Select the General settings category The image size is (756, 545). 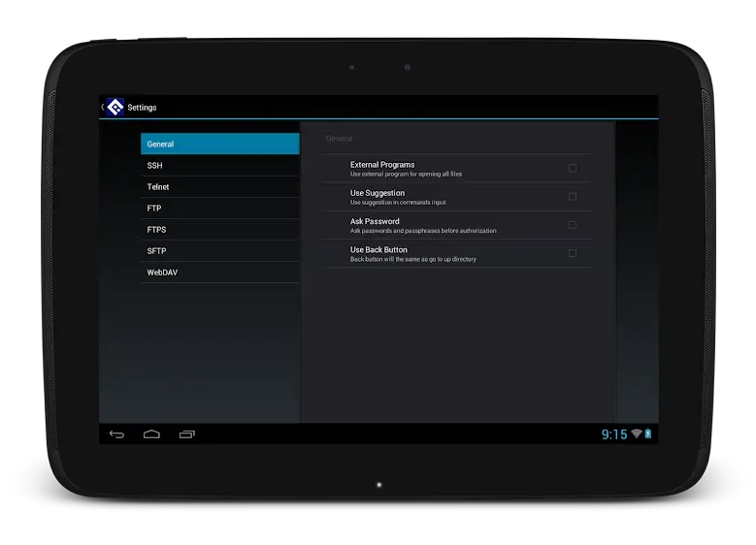(220, 144)
